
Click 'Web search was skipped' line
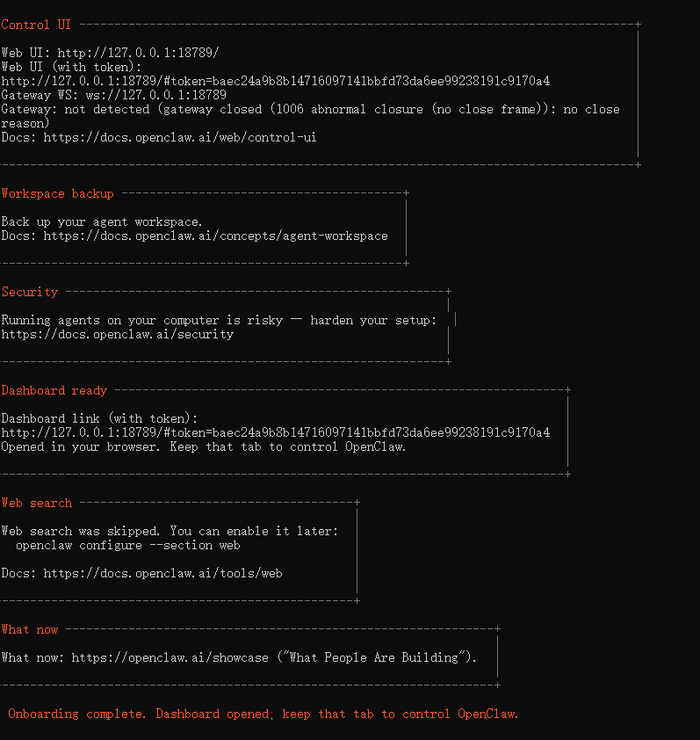pyautogui.click(x=170, y=532)
